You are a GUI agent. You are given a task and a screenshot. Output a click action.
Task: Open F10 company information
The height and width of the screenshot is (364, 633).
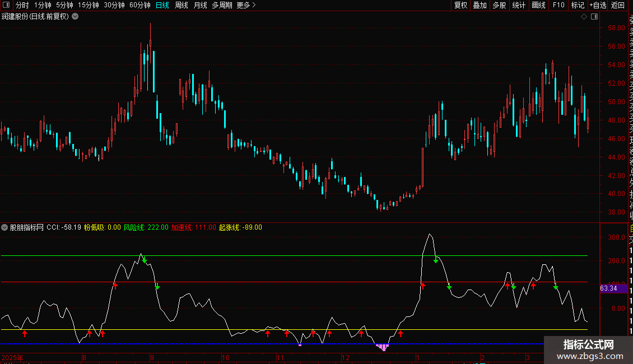point(558,5)
